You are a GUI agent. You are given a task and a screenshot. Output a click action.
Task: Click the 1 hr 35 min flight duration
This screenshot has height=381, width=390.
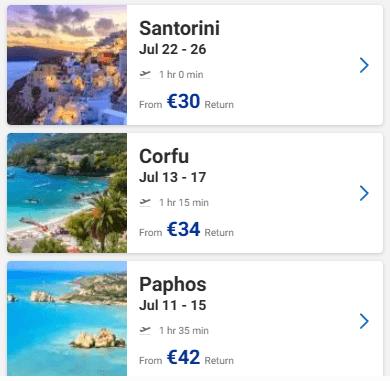[184, 331]
